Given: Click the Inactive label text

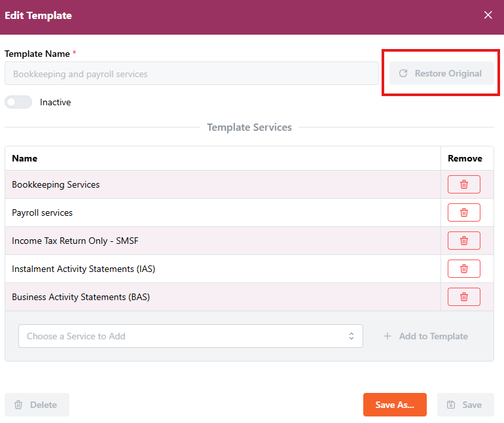Looking at the screenshot, I should click(x=55, y=102).
